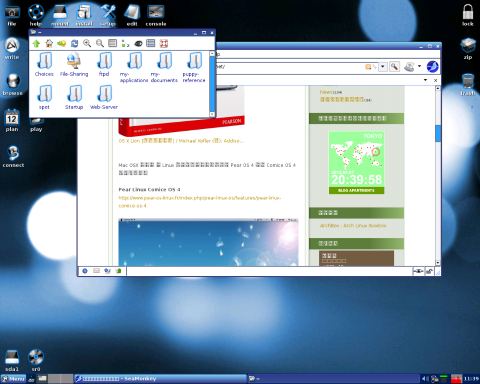The image size is (480, 384).
Task: Click the feed icon in URL bar
Action: coord(368,67)
